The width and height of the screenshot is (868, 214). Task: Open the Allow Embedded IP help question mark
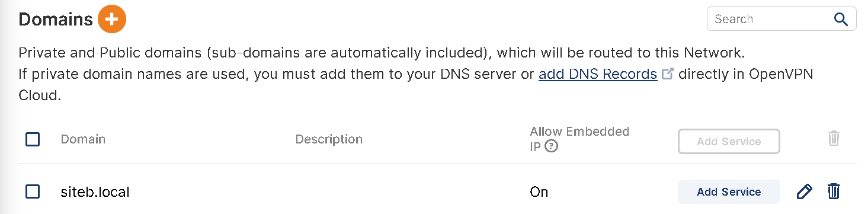(x=551, y=146)
